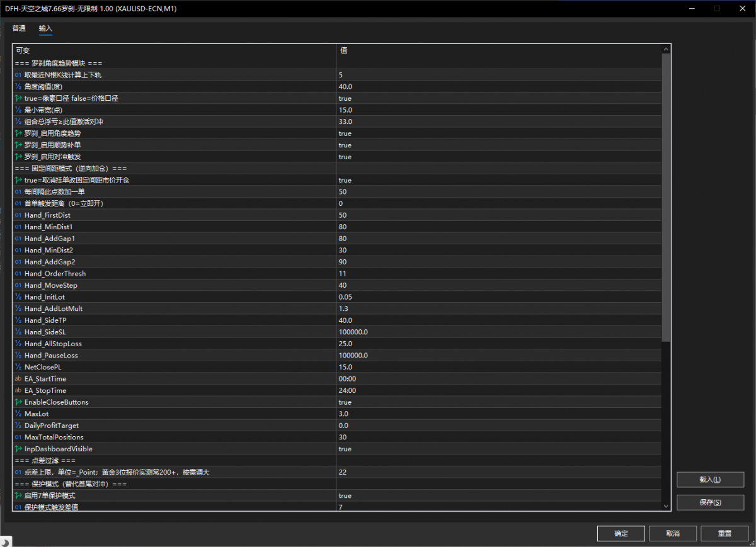756x547 pixels.
Task: Reset all inputs with 重置
Action: tap(724, 533)
